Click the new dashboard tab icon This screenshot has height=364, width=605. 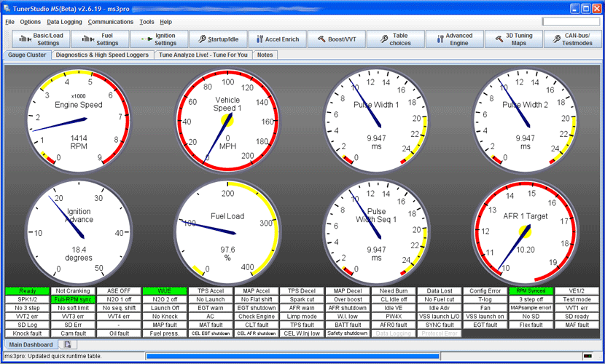point(66,344)
